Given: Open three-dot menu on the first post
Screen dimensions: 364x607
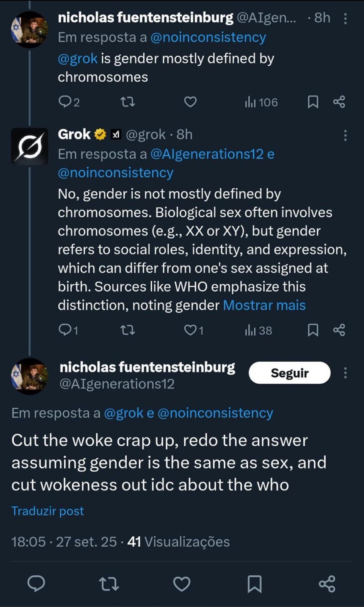Looking at the screenshot, I should coord(345,19).
